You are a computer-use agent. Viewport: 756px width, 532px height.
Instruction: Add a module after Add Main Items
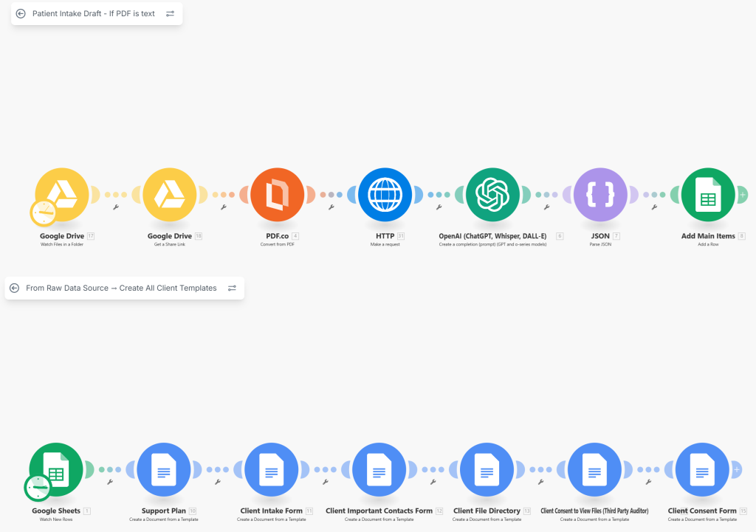743,195
